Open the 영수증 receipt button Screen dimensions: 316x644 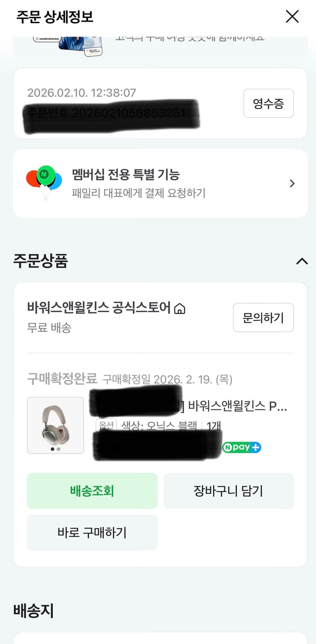[x=268, y=103]
